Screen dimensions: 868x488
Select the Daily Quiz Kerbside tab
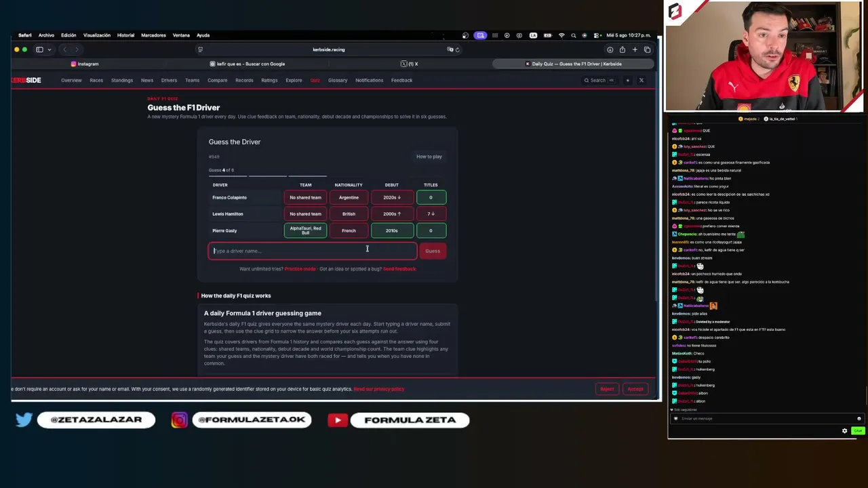[x=573, y=64]
